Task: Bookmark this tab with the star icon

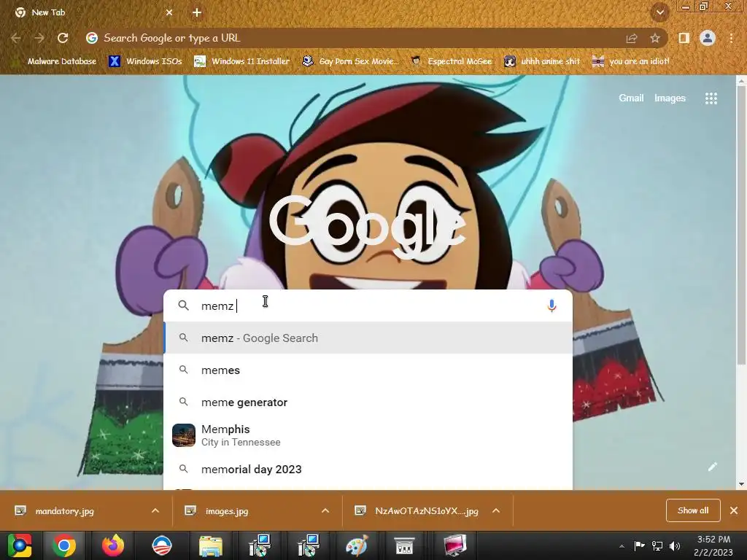Action: [x=655, y=39]
